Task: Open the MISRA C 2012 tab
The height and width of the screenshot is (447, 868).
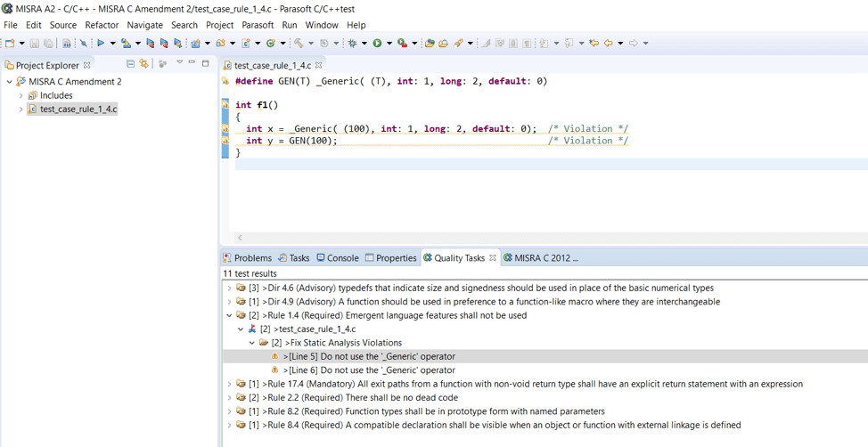Action: 545,258
